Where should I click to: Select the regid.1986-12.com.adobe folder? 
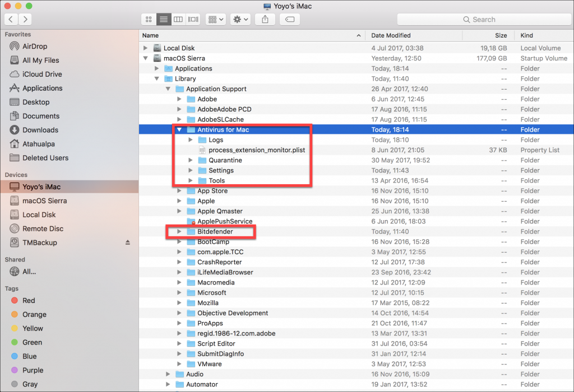pyautogui.click(x=356, y=334)
